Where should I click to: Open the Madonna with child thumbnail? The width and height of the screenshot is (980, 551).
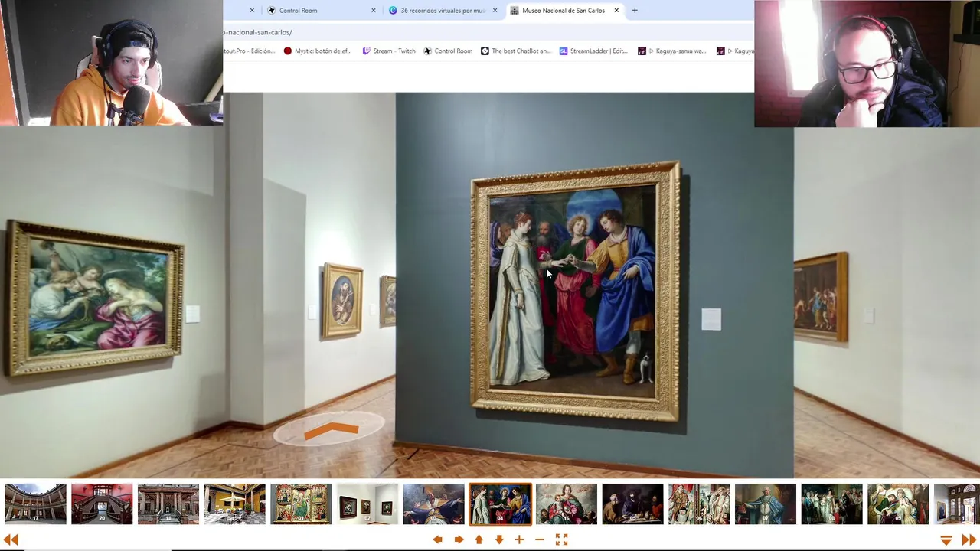coord(567,504)
